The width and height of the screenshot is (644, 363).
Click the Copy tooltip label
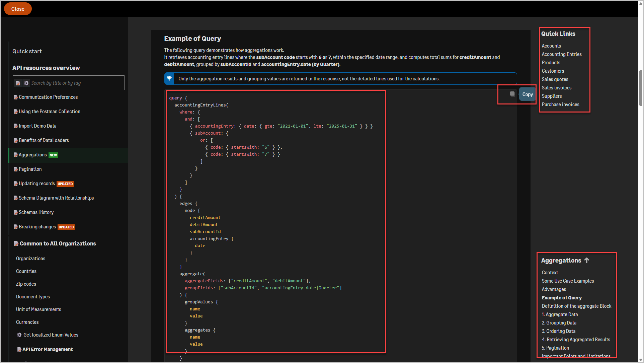pyautogui.click(x=528, y=94)
